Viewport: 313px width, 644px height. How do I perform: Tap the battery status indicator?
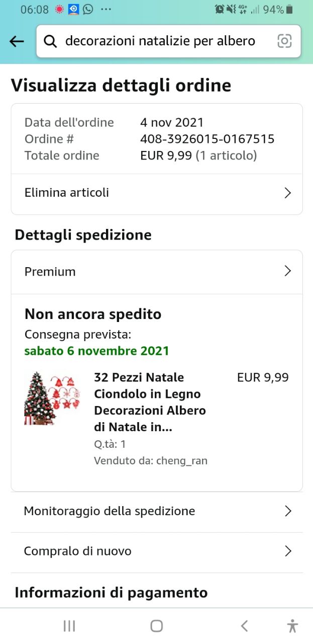[289, 9]
